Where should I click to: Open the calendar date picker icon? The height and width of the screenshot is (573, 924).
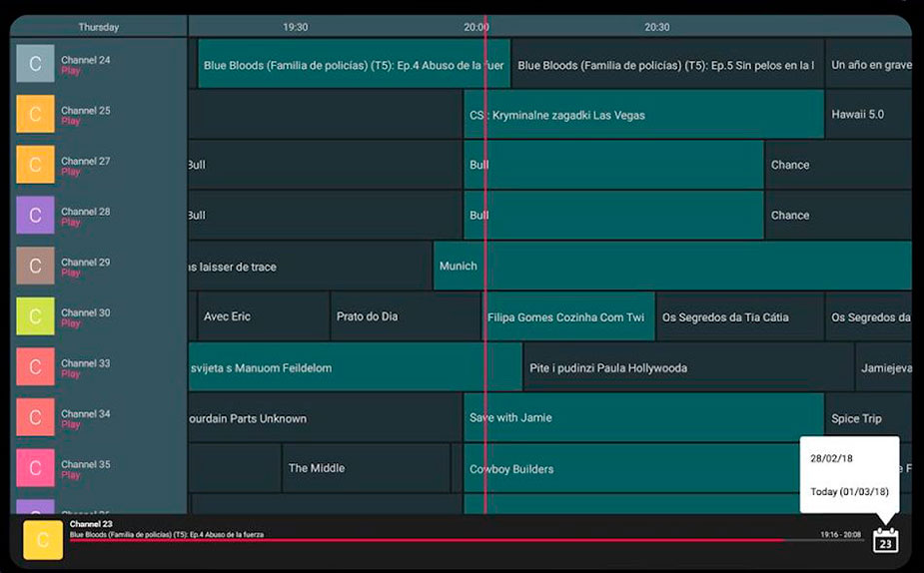point(885,539)
